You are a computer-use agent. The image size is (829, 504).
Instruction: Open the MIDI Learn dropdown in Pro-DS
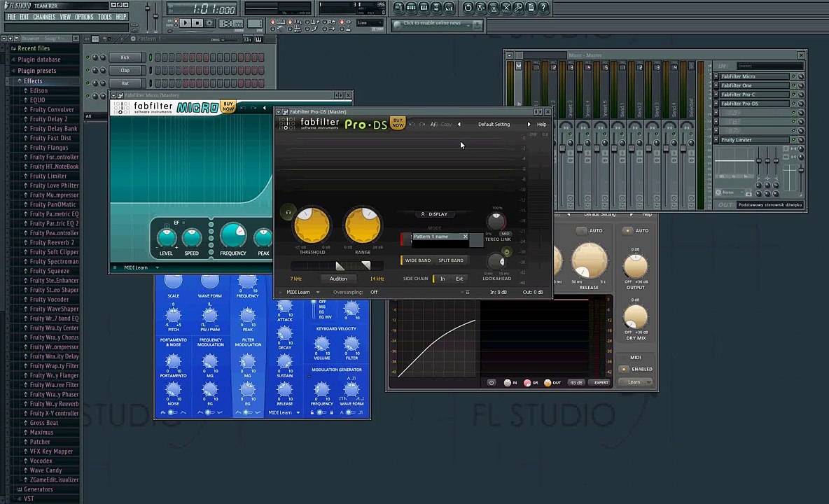tap(303, 292)
